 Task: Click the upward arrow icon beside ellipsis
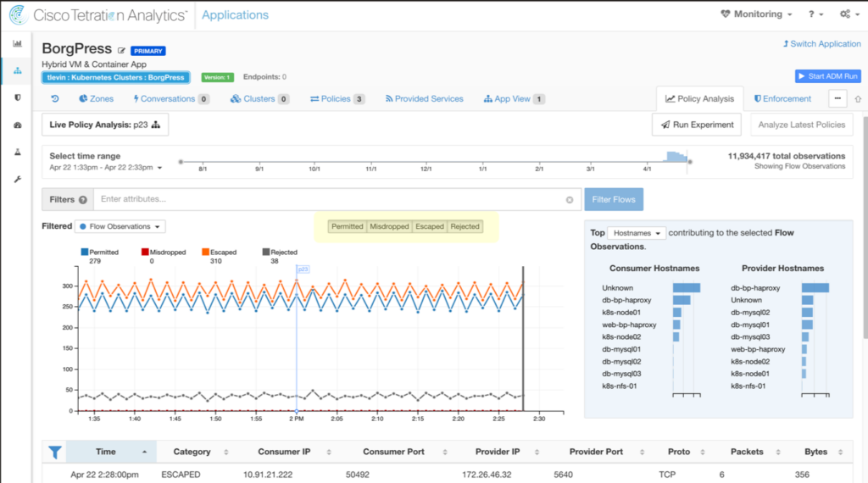858,99
